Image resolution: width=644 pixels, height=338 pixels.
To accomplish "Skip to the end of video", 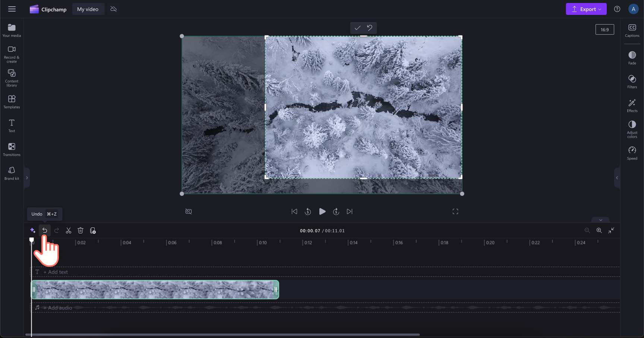I will pyautogui.click(x=350, y=211).
